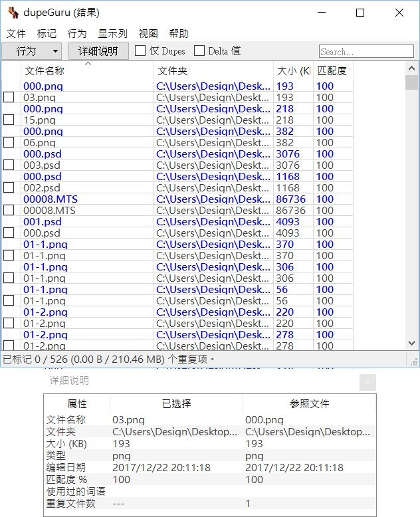This screenshot has width=420, height=517.
Task: Focus the Search input field
Action: pyautogui.click(x=366, y=51)
